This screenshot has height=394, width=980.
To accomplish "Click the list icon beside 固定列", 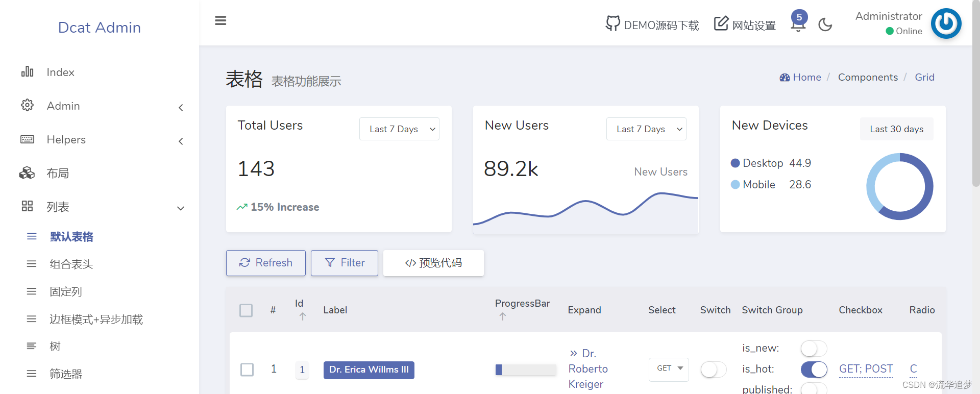I will [32, 291].
